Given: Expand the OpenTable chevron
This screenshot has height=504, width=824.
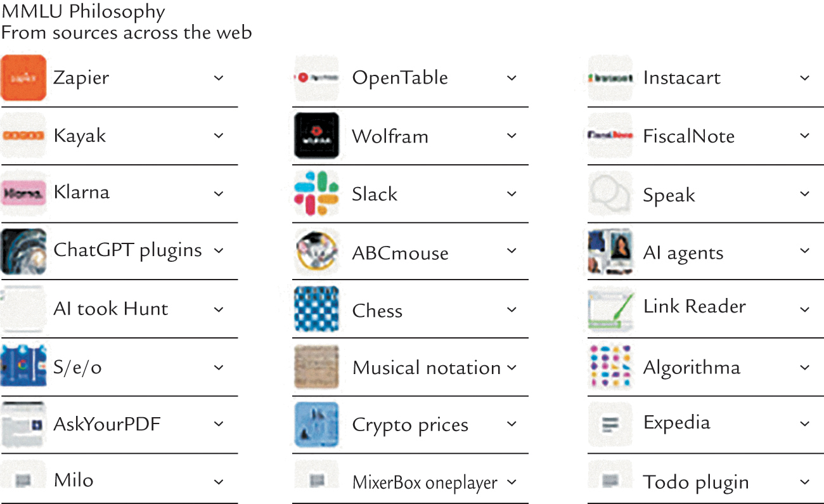Looking at the screenshot, I should point(512,78).
